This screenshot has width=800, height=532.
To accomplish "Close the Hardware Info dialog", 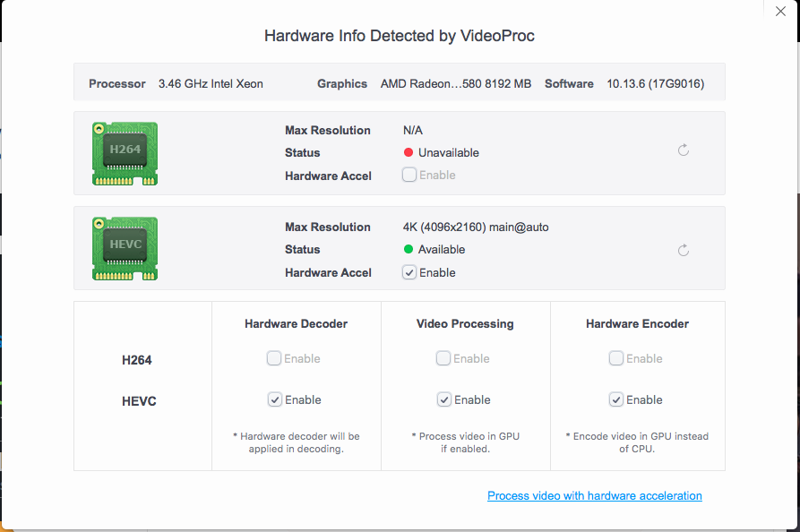I will 780,12.
